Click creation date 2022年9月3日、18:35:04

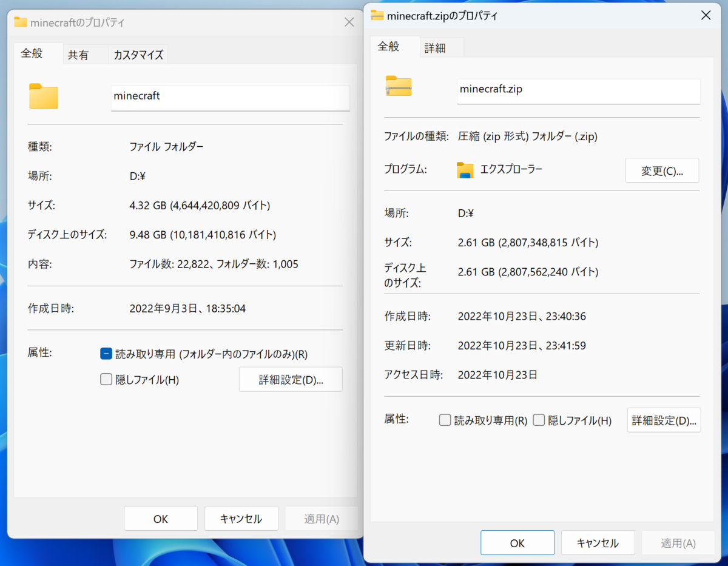187,308
